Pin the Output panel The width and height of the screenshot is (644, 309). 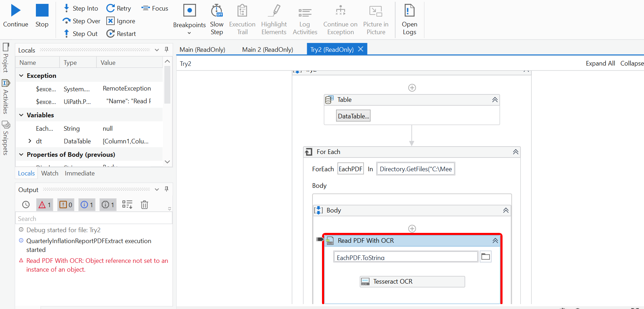coord(166,189)
